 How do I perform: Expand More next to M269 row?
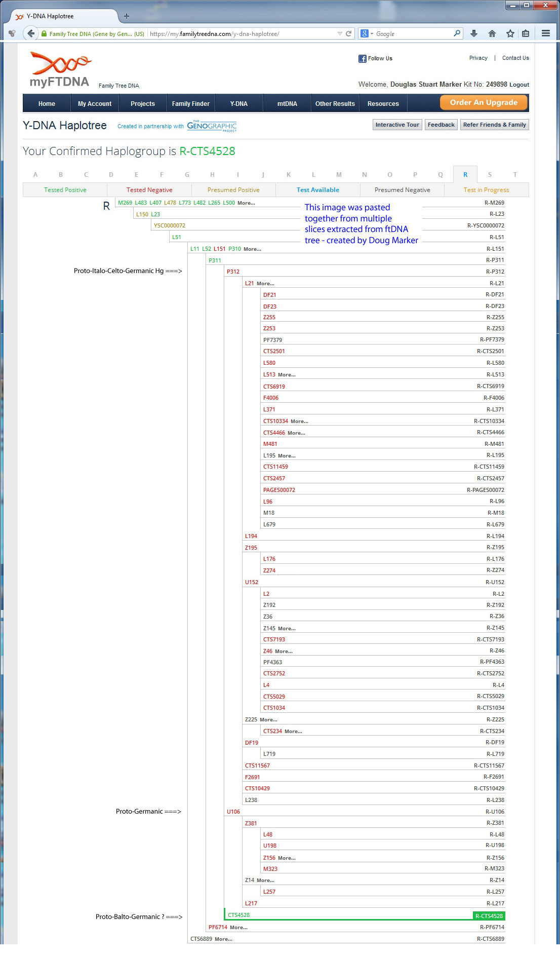point(246,203)
